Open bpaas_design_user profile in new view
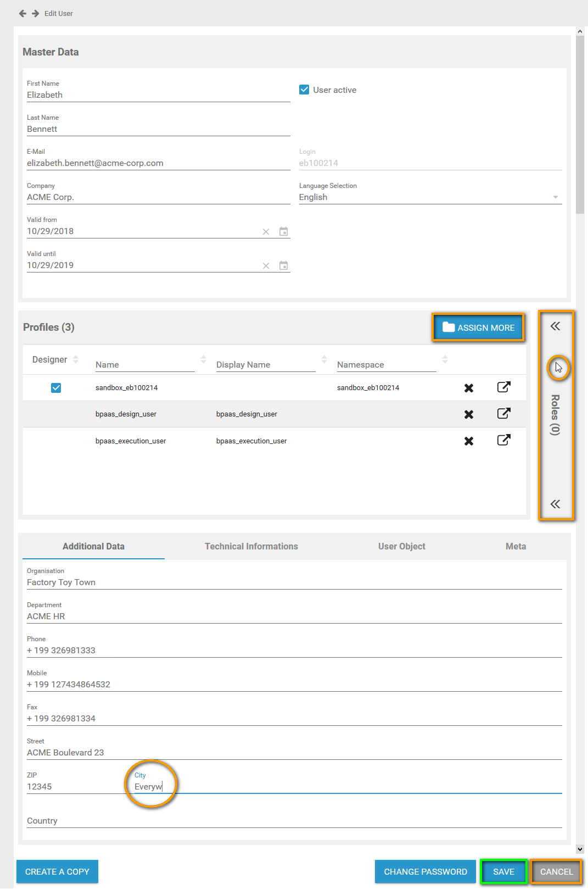588x889 pixels. [x=503, y=414]
